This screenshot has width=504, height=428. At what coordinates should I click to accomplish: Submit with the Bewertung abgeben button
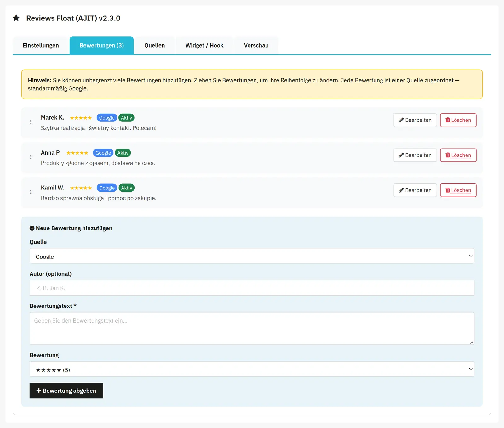click(x=66, y=391)
